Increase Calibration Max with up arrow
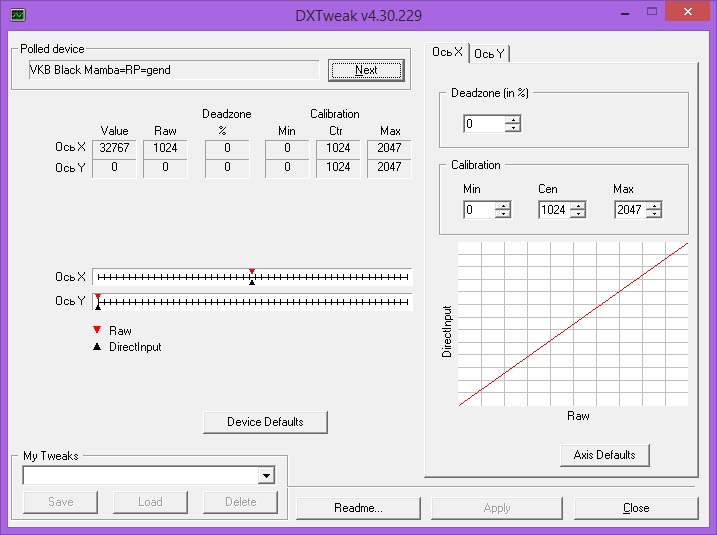This screenshot has height=535, width=717. point(654,206)
